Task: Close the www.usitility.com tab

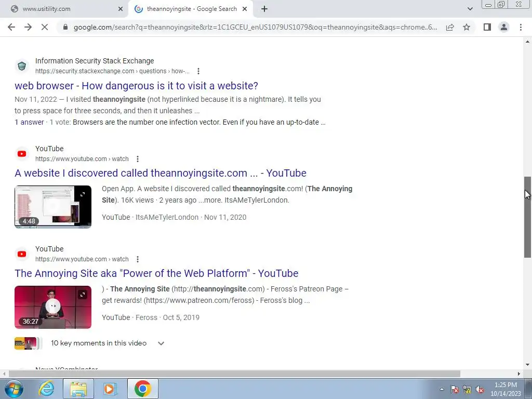Action: click(121, 9)
